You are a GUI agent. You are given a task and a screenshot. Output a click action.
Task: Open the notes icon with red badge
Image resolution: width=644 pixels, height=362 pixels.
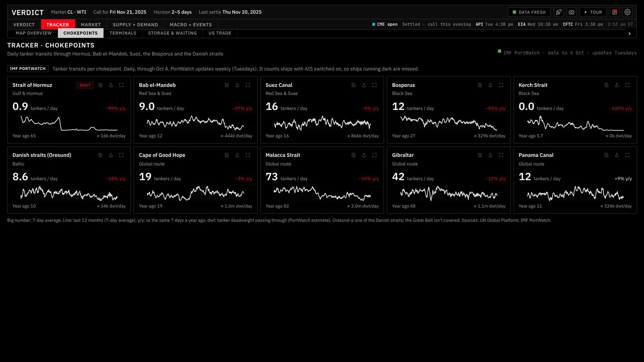point(615,12)
